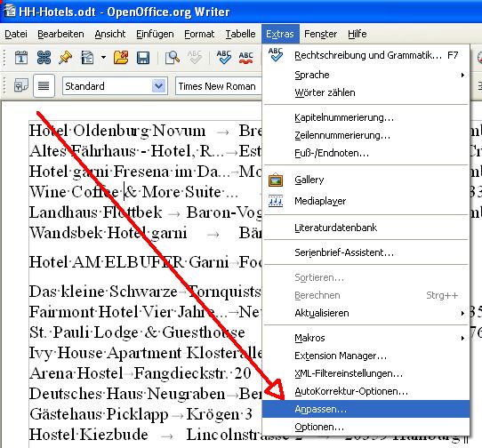Click text 'Wandsbek Hotel garni'
The image size is (482, 448).
108,233
